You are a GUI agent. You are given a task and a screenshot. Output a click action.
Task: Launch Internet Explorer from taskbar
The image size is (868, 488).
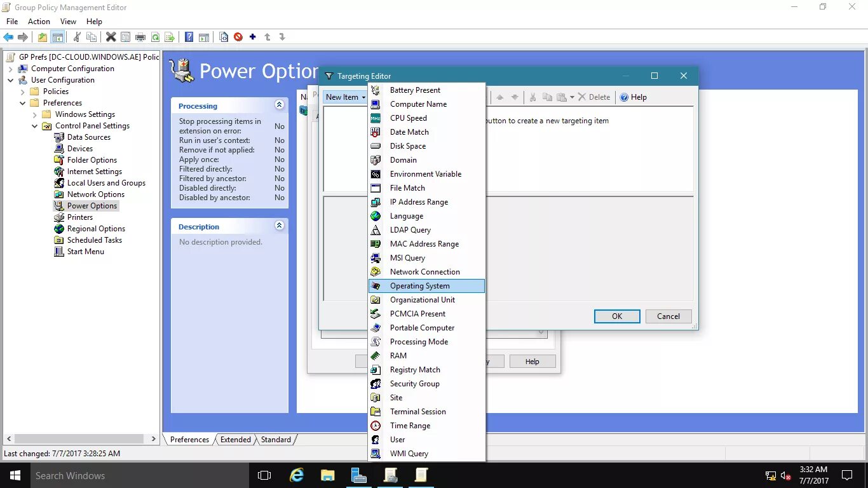[297, 475]
